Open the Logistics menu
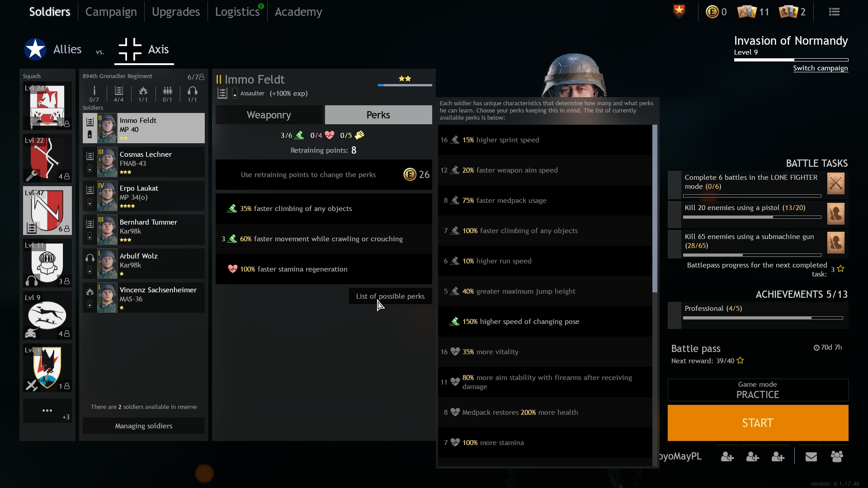 click(237, 12)
